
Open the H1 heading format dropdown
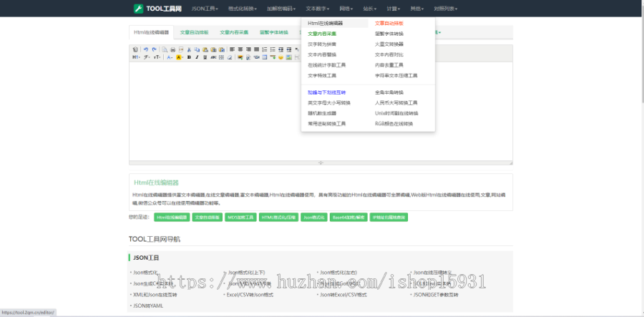point(136,57)
